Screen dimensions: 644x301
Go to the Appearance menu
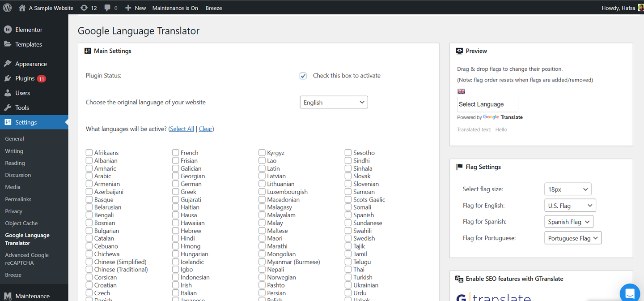(31, 64)
